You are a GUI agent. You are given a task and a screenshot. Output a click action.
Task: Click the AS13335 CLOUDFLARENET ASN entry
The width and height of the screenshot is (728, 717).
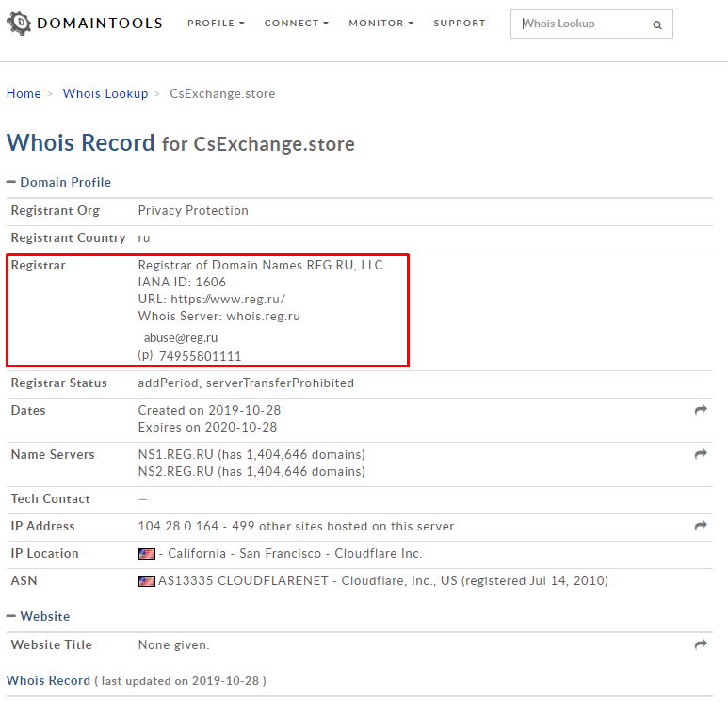(x=383, y=581)
